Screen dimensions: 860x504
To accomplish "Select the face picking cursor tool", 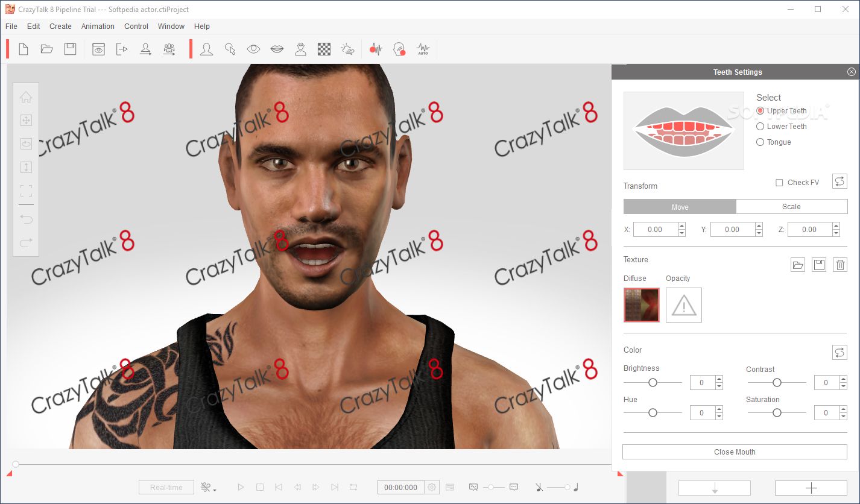I will pyautogui.click(x=230, y=49).
